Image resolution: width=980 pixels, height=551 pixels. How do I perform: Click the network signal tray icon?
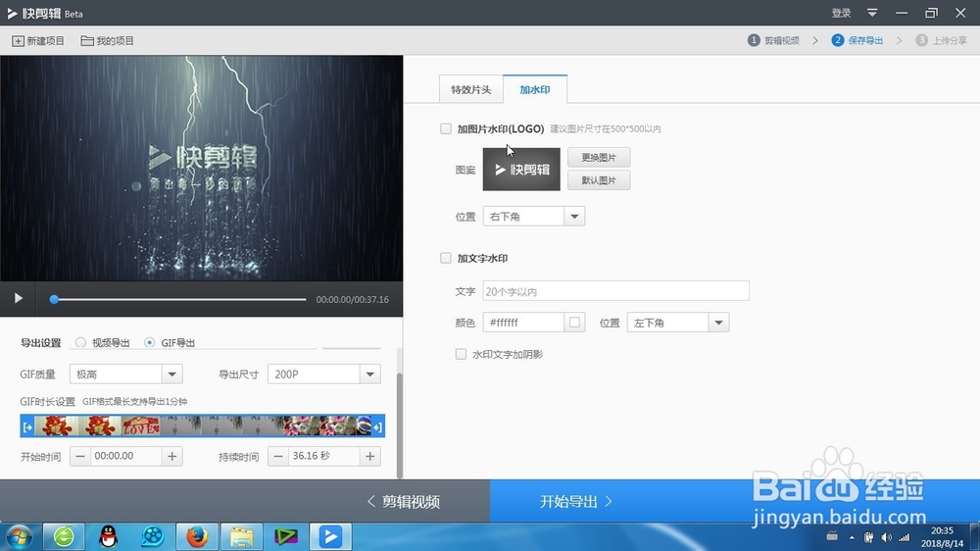click(905, 537)
